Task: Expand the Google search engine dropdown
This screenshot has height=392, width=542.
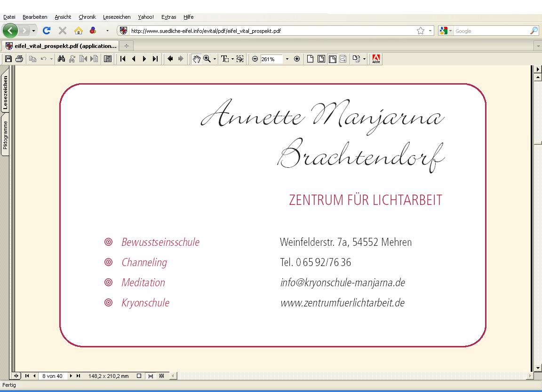Action: click(450, 31)
